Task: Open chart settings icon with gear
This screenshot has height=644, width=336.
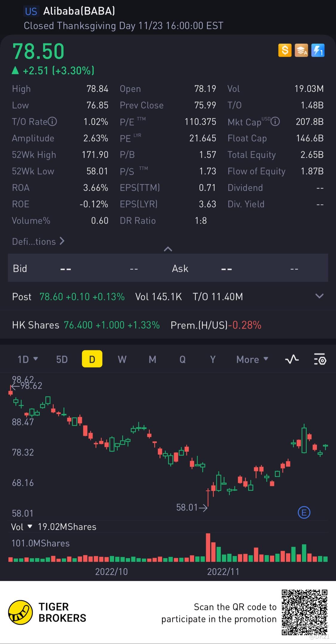Action: click(320, 359)
